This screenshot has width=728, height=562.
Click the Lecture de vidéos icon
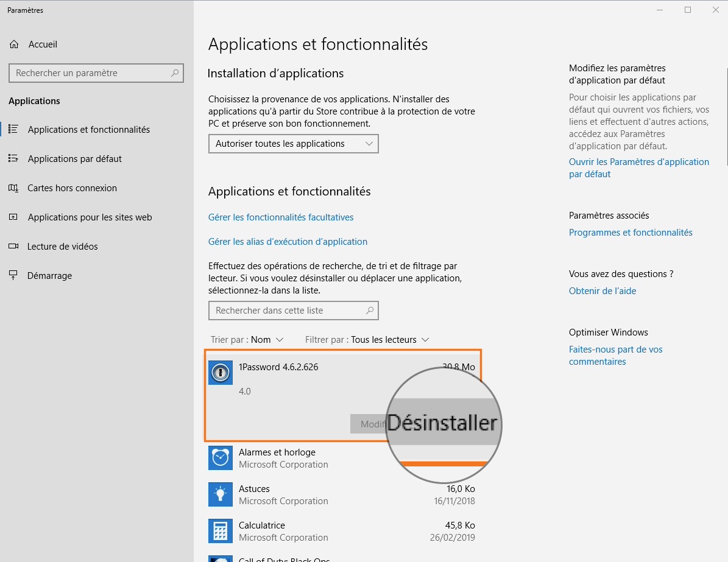[x=13, y=247]
